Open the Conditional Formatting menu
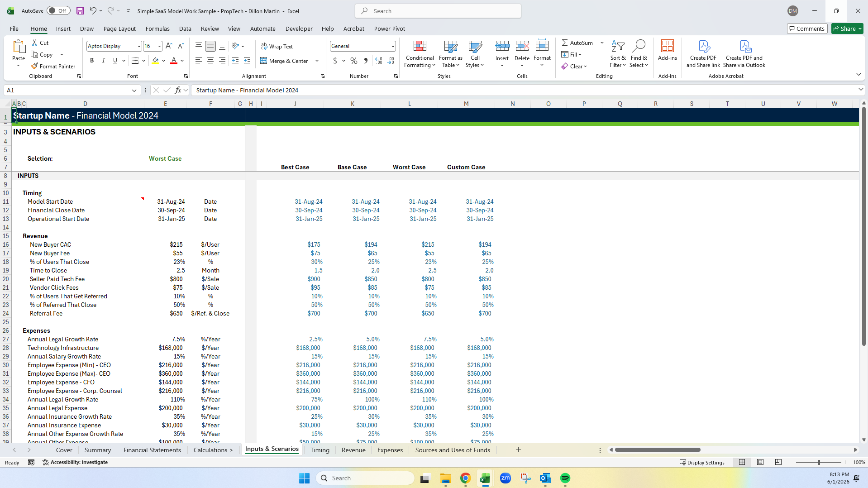 click(x=420, y=54)
